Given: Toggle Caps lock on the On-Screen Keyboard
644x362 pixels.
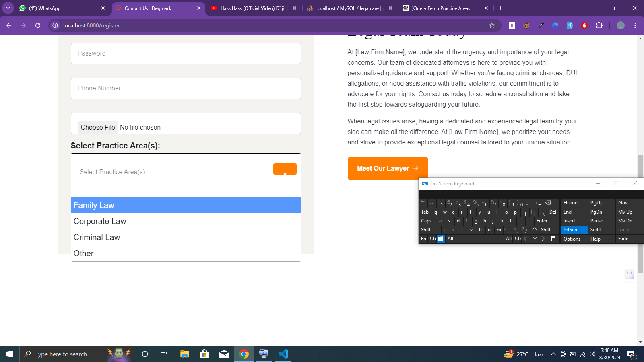Looking at the screenshot, I should coord(426,221).
